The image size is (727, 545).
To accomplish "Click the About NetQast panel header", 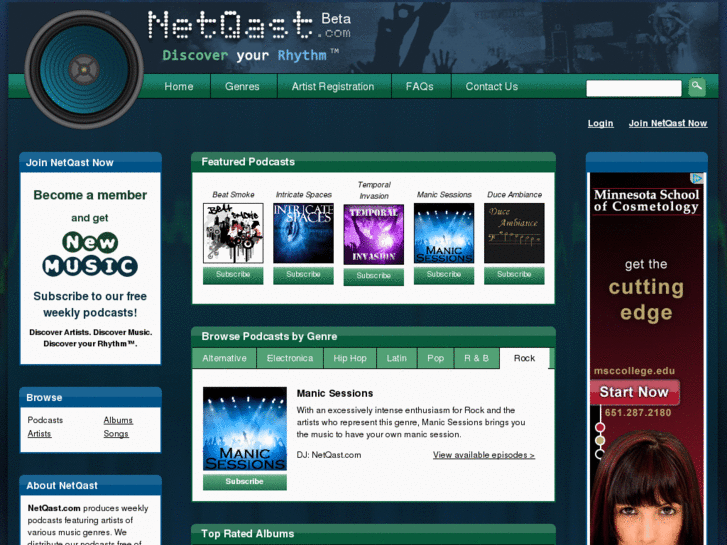I will (x=90, y=486).
